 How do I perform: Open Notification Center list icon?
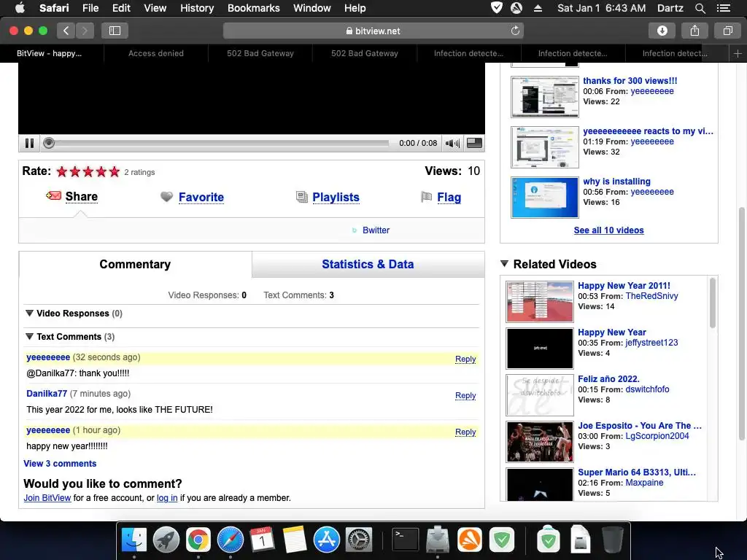724,8
